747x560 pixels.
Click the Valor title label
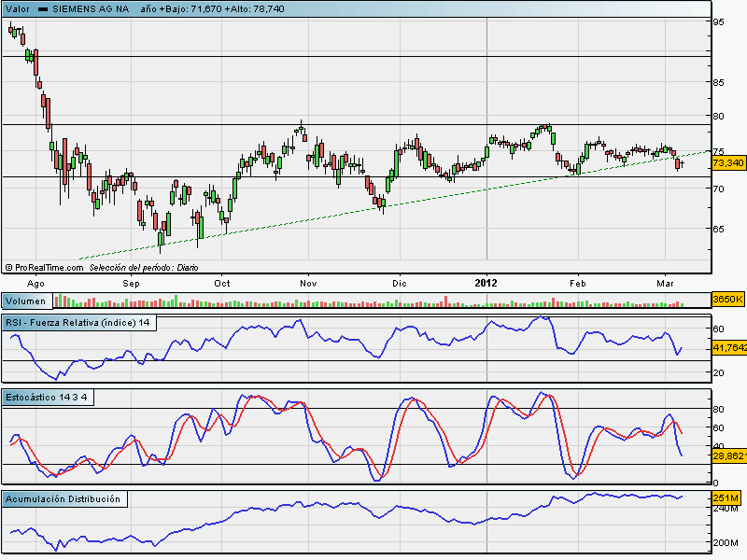point(17,9)
